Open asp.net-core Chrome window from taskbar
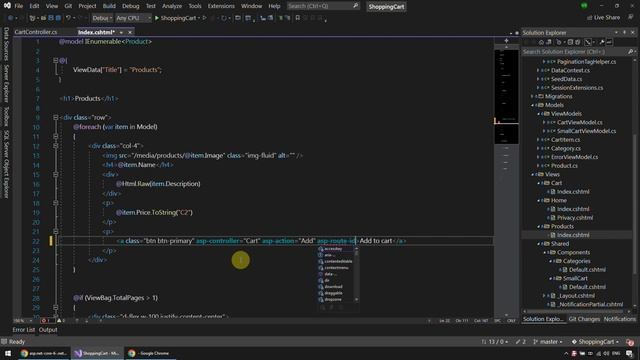 44,353
